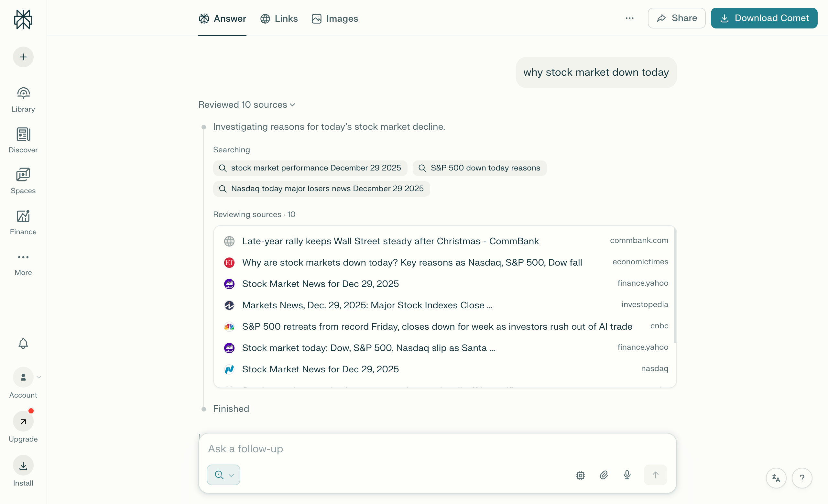
Task: Click the language translate icon
Action: (776, 478)
